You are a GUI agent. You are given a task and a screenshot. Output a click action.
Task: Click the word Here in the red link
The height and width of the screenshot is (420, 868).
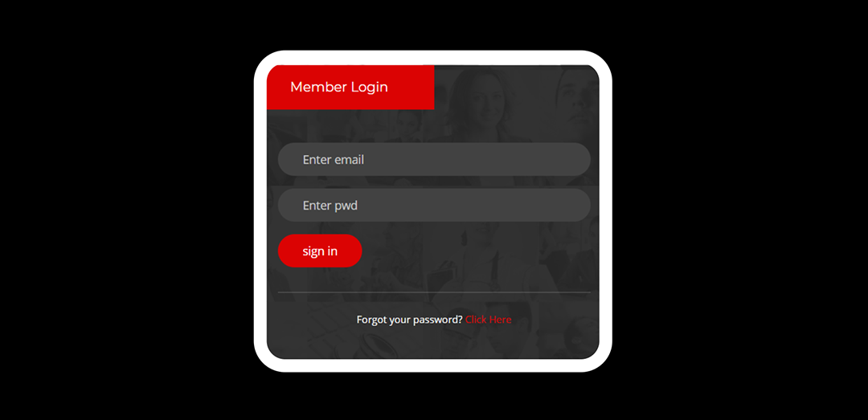click(501, 320)
